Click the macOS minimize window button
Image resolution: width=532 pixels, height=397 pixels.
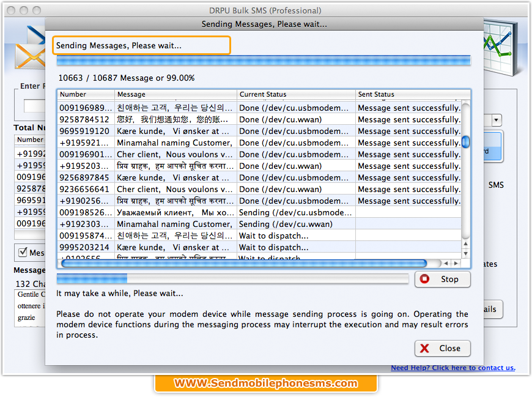click(x=24, y=10)
